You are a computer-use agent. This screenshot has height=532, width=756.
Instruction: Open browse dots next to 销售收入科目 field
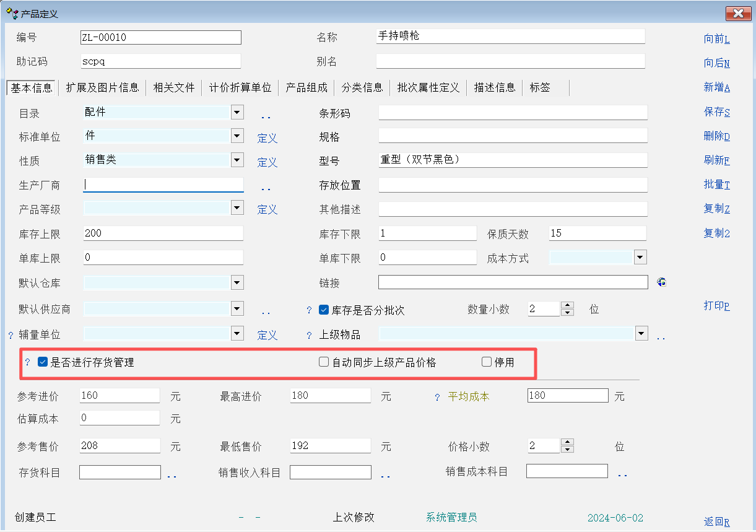tap(385, 475)
